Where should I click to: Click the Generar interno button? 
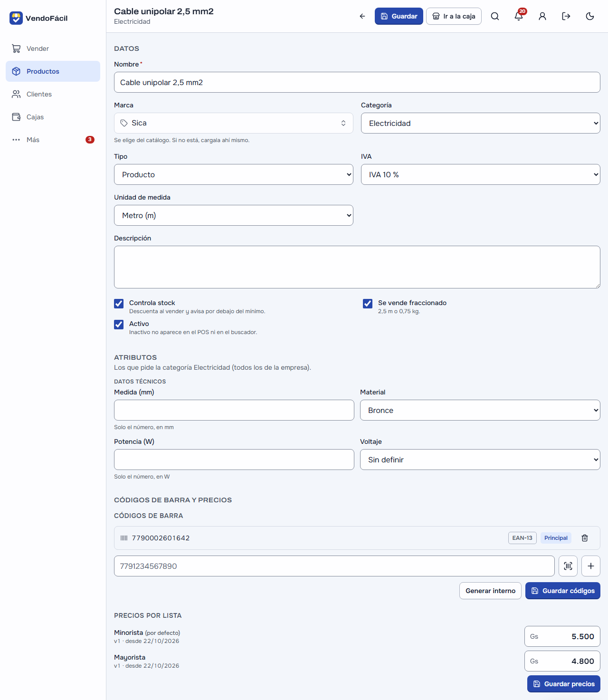point(490,591)
